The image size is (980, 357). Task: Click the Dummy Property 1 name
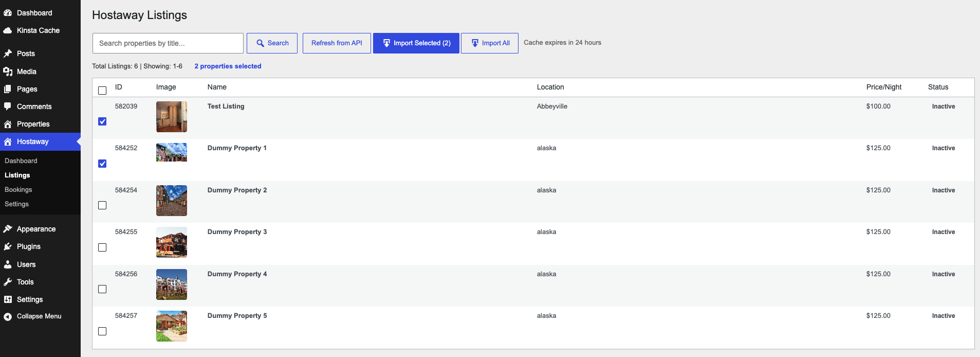coord(237,148)
